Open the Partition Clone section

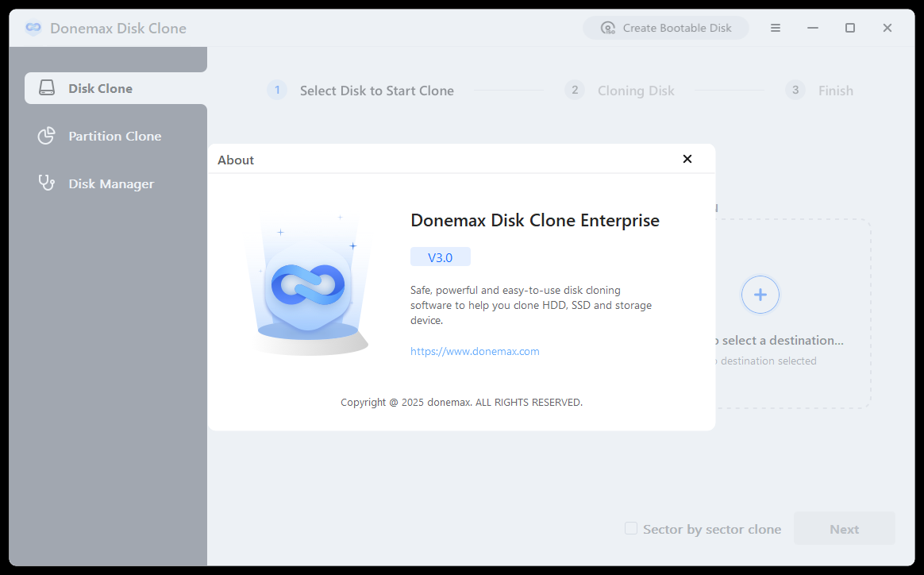coord(116,137)
